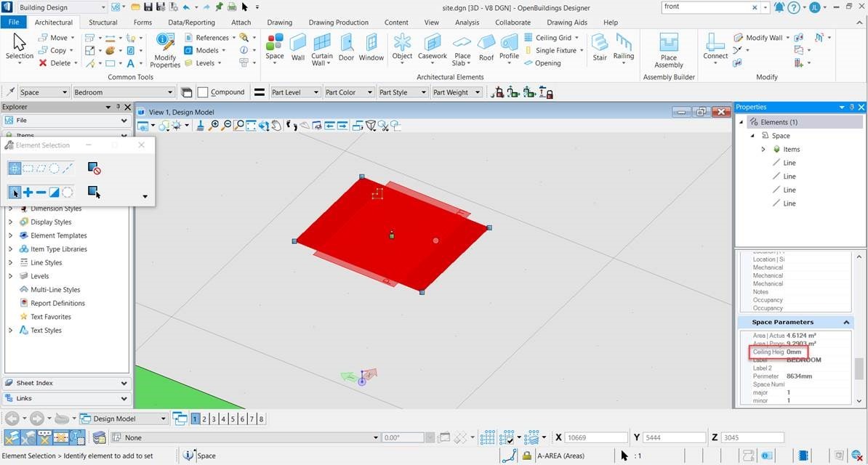
Task: Click the Opening button in the ribbon
Action: pos(542,63)
